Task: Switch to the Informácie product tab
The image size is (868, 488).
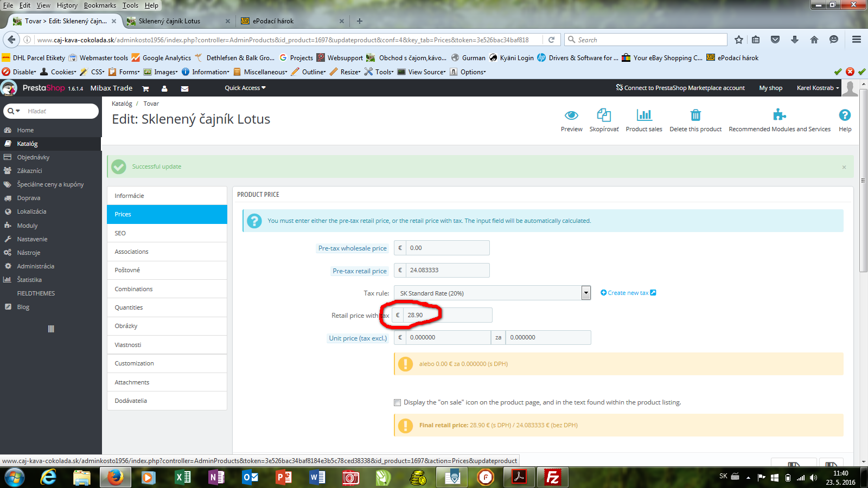Action: tap(167, 196)
